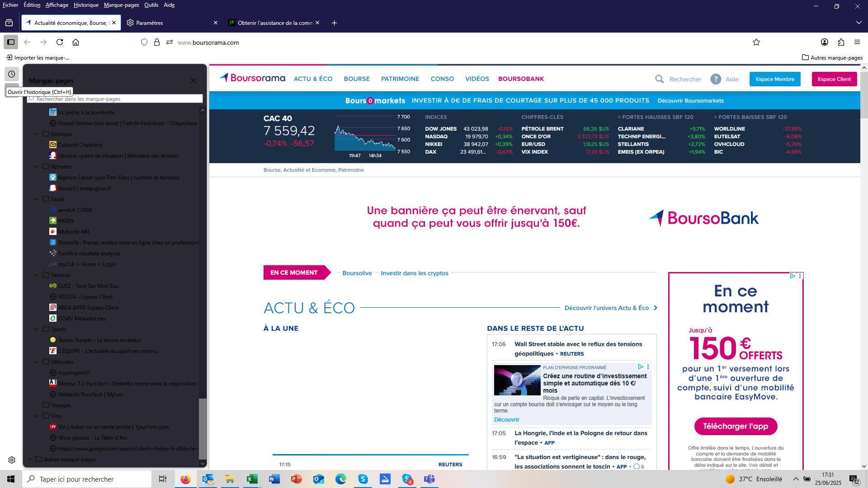Open the Outils menu
This screenshot has width=868, height=488.
(151, 5)
